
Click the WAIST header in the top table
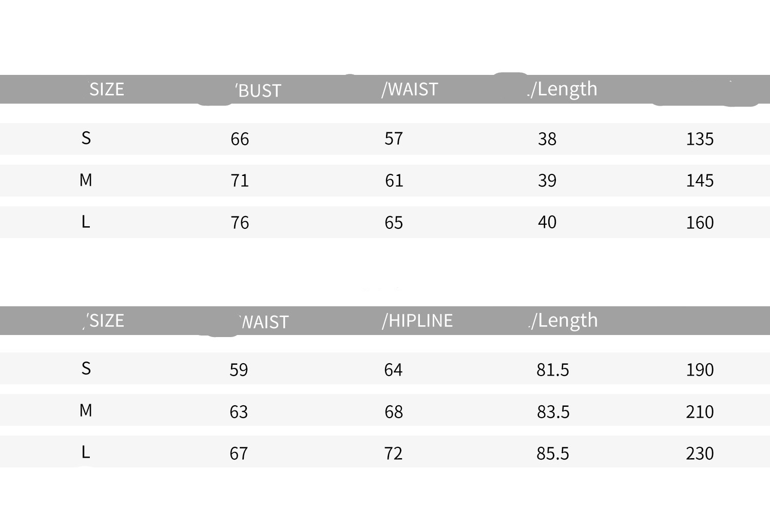(x=410, y=89)
